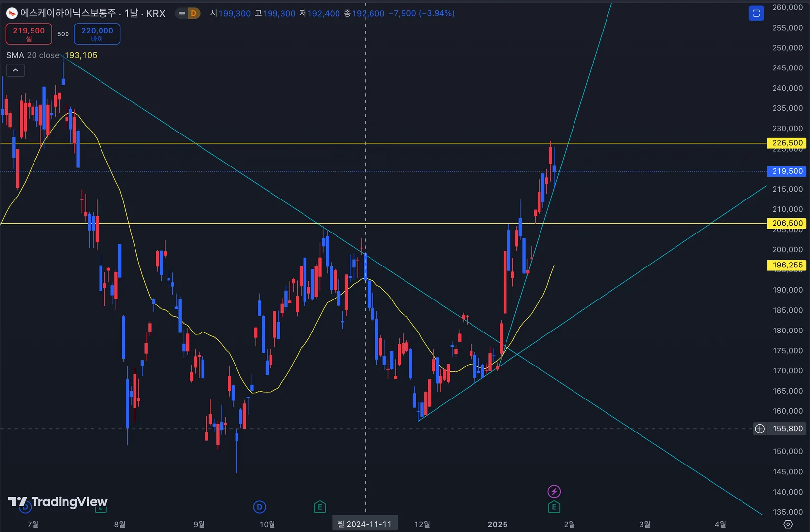Click the 155,800 crosshair price label
Image resolution: width=810 pixels, height=532 pixels.
(787, 429)
